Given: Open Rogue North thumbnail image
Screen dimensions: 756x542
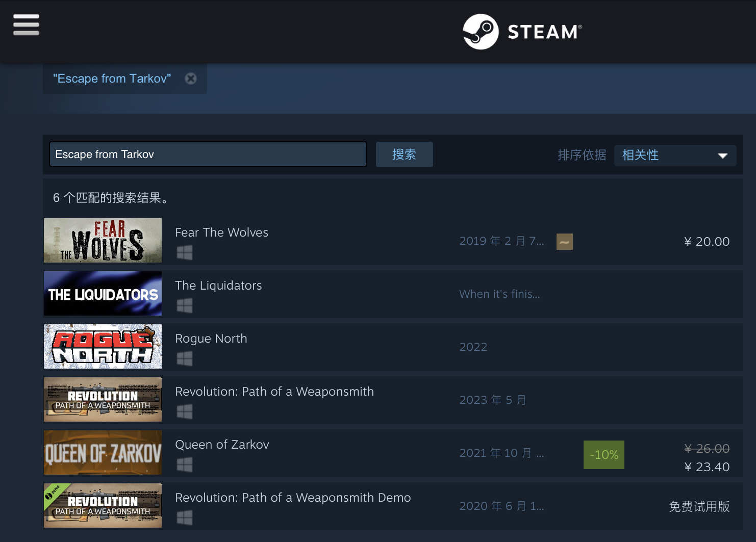Looking at the screenshot, I should pos(103,347).
